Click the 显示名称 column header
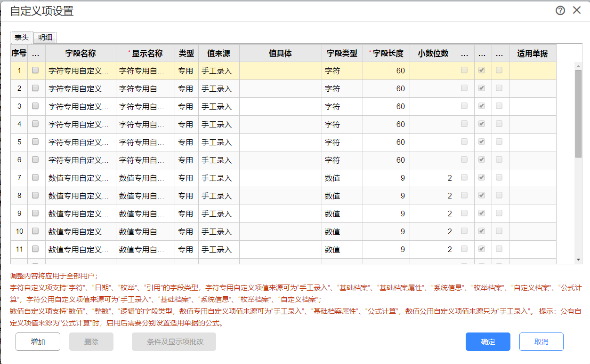The height and width of the screenshot is (364, 590). pos(145,54)
